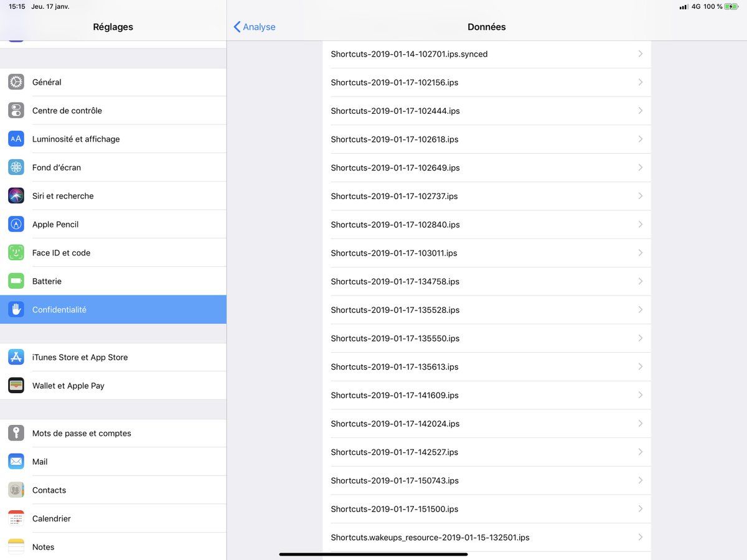Open Centre de contrôle icon
747x560 pixels.
16,111
